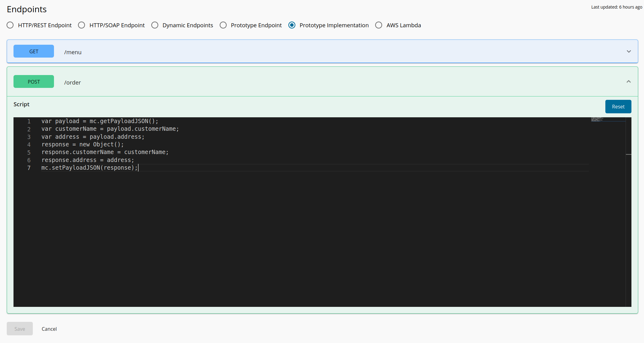Click the POST method badge
Screen dimensions: 644x343
pos(34,81)
